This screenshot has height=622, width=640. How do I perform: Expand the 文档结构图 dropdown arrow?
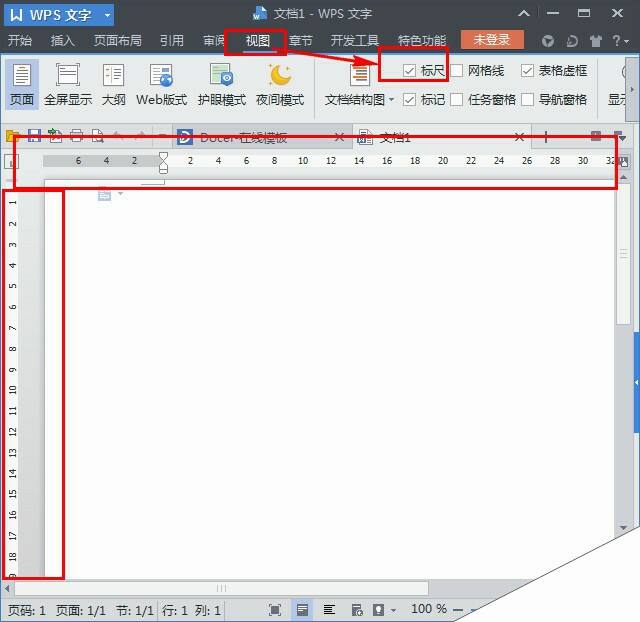pos(391,99)
